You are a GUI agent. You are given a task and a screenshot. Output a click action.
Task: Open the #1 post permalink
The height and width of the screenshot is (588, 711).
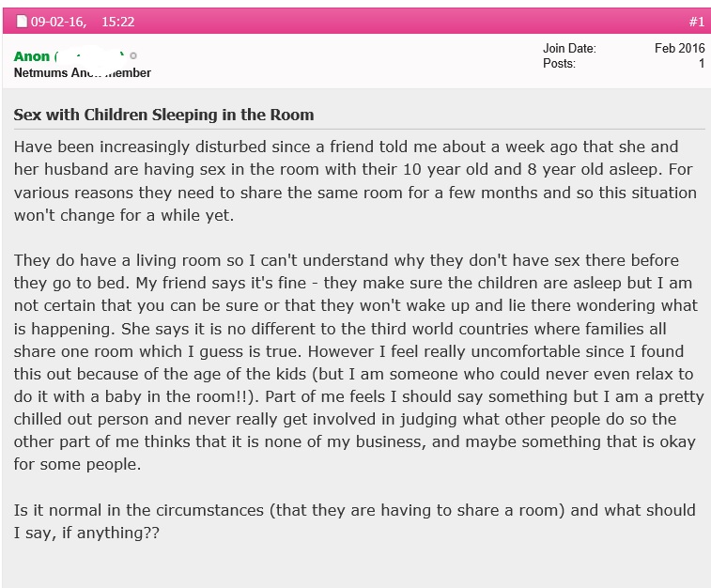(x=697, y=22)
